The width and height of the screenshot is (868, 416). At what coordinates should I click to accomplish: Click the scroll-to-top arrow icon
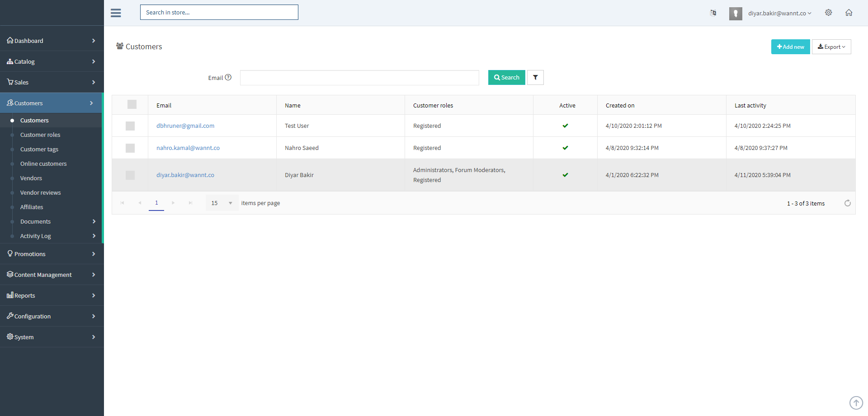(x=856, y=402)
